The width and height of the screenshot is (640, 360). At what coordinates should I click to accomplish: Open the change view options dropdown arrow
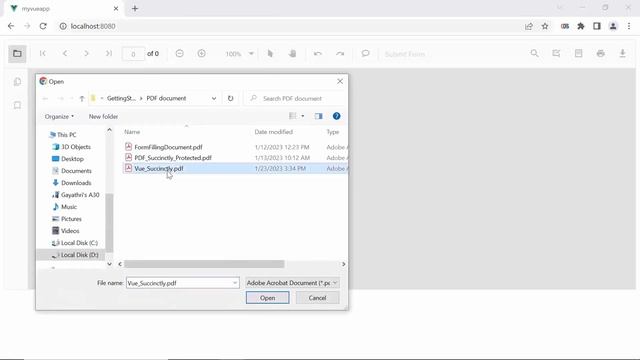click(x=302, y=116)
